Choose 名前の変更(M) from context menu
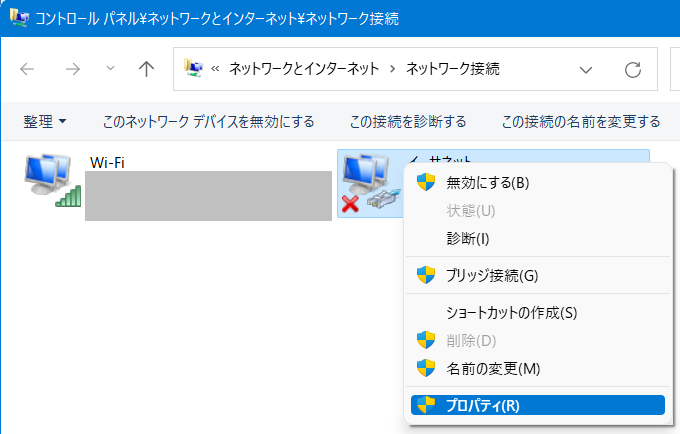 pos(538,369)
